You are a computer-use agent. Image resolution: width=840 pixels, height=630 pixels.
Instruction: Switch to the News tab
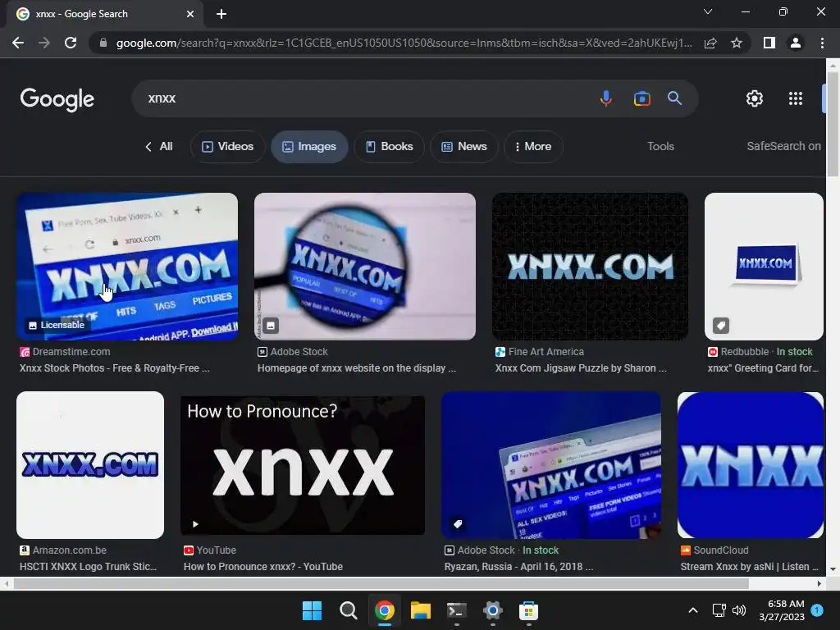click(x=464, y=146)
